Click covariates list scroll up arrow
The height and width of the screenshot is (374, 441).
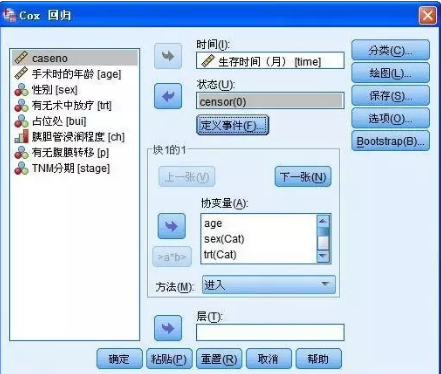click(323, 221)
